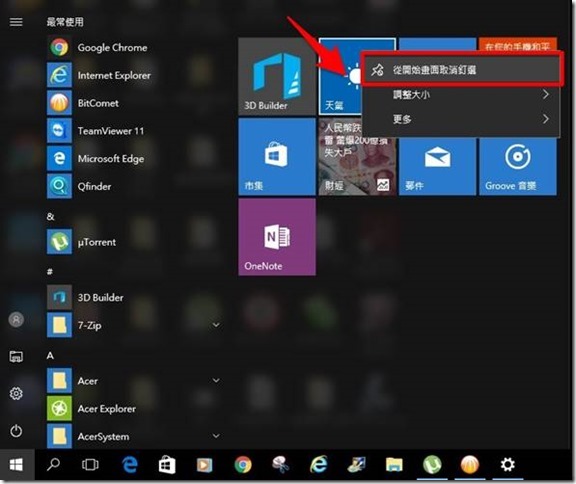Switch to µTorrent on the taskbar
Image resolution: width=576 pixels, height=484 pixels.
click(432, 465)
